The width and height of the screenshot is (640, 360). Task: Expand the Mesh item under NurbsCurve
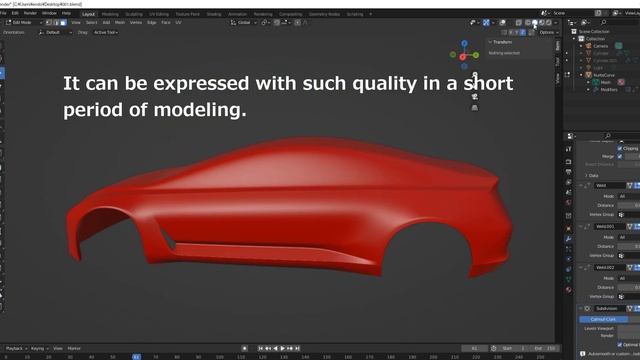(589, 82)
